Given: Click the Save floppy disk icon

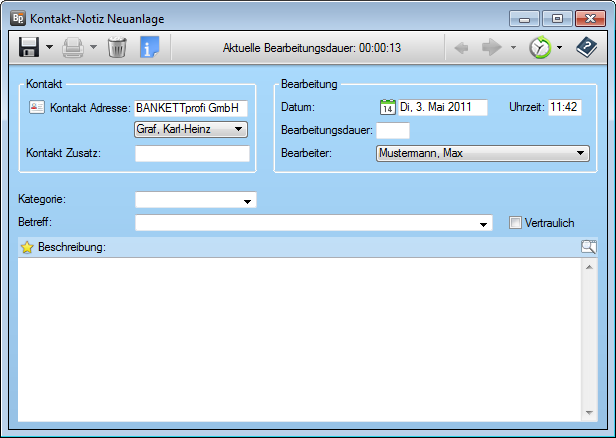Looking at the screenshot, I should (29, 47).
